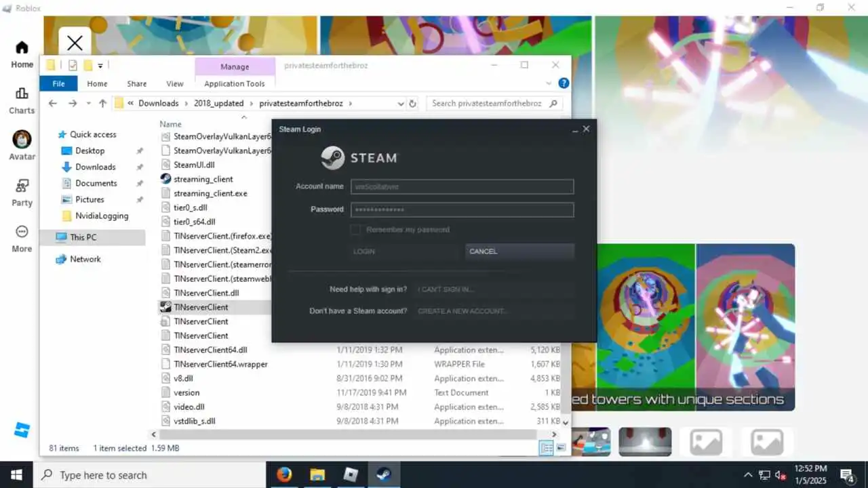Refresh the Explorer folder view
This screenshot has height=488, width=868.
coord(412,104)
